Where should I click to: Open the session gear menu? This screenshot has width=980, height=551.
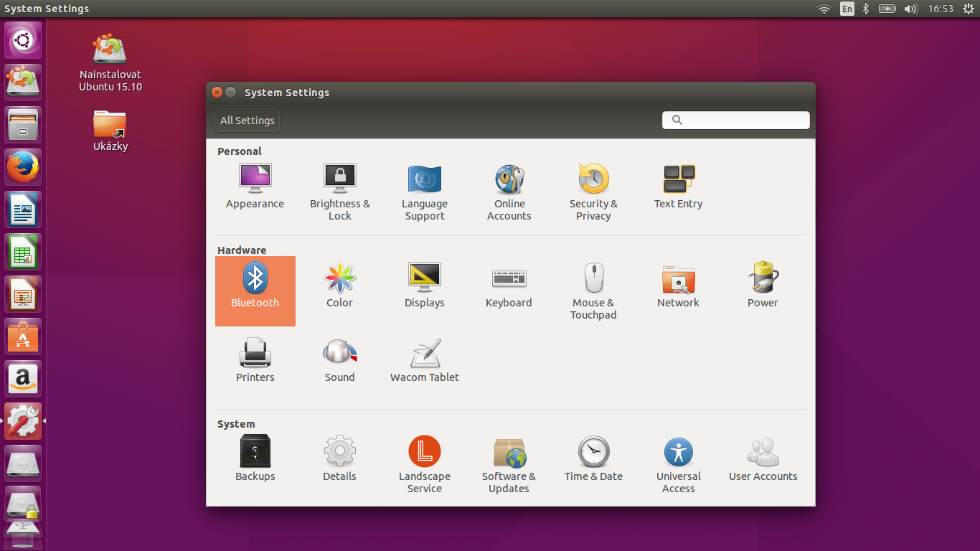coord(968,9)
